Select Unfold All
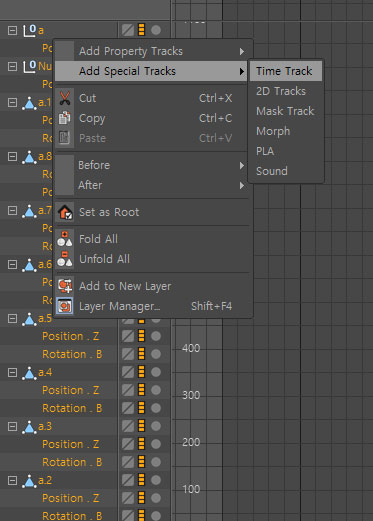The image size is (373, 521). tap(152, 259)
